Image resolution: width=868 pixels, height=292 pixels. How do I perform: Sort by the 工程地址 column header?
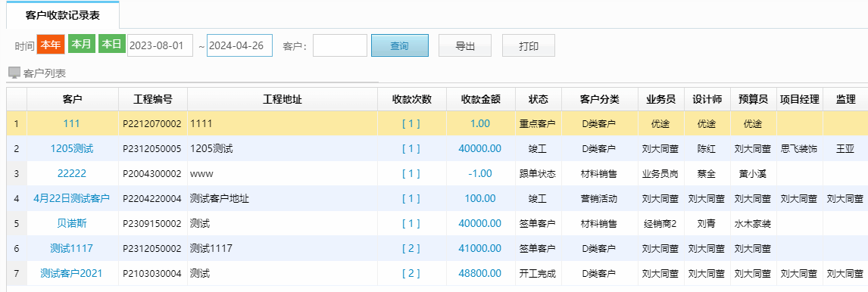[283, 100]
